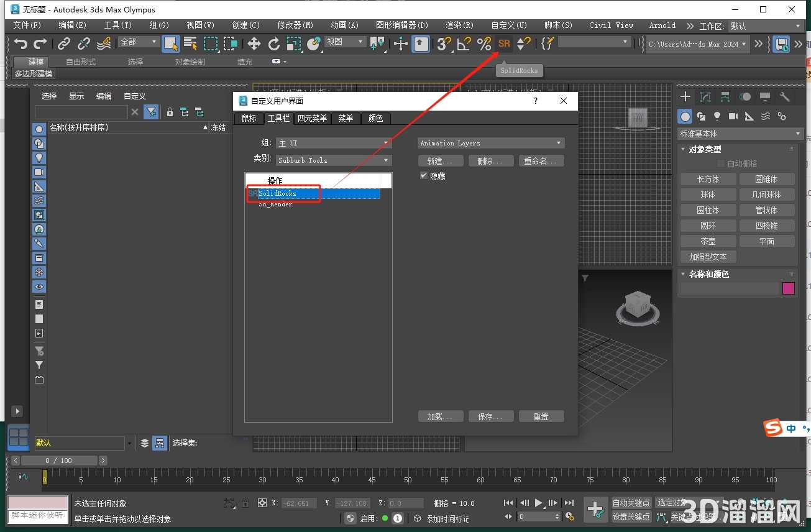Toggle the Angle Snap button
The width and height of the screenshot is (811, 532).
[464, 44]
